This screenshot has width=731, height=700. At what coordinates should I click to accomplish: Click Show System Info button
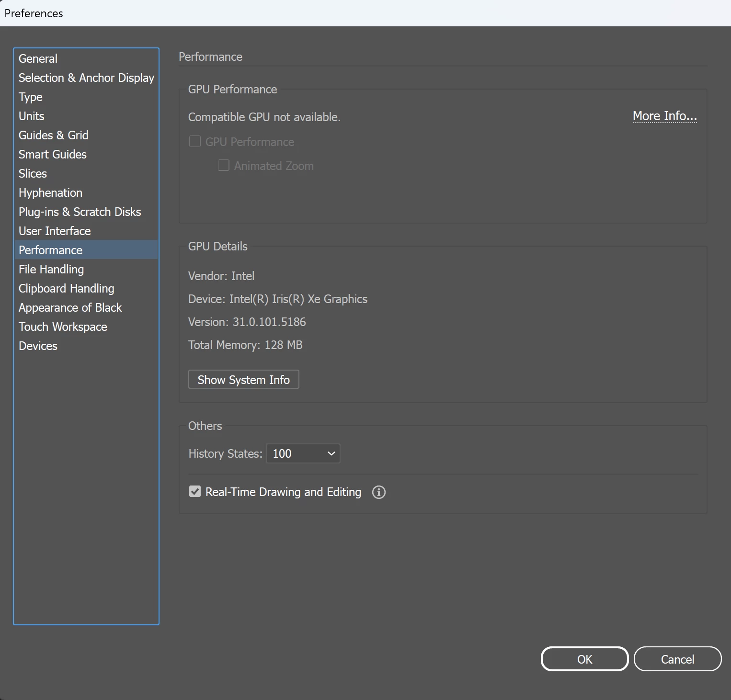(244, 379)
